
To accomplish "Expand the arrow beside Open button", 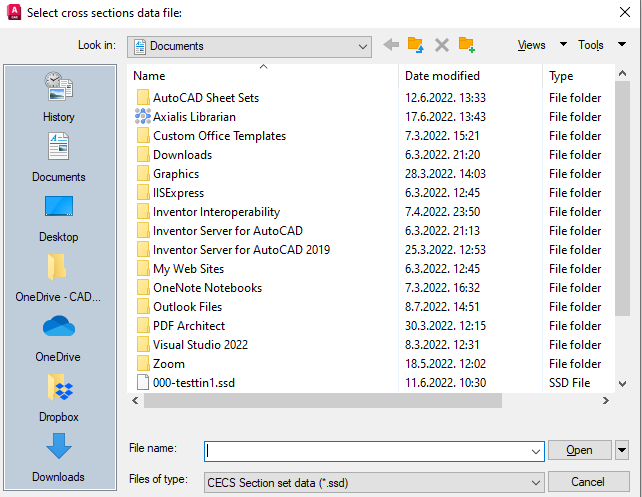I will 623,450.
